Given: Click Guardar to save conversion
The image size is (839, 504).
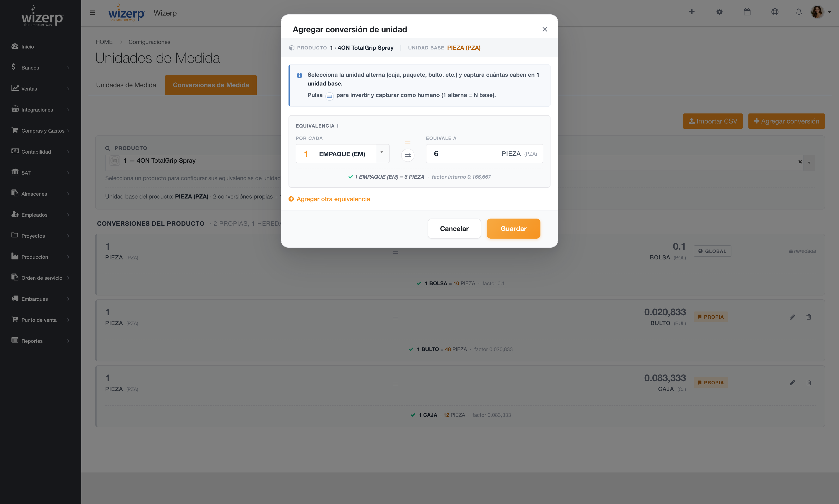Looking at the screenshot, I should click(x=513, y=229).
